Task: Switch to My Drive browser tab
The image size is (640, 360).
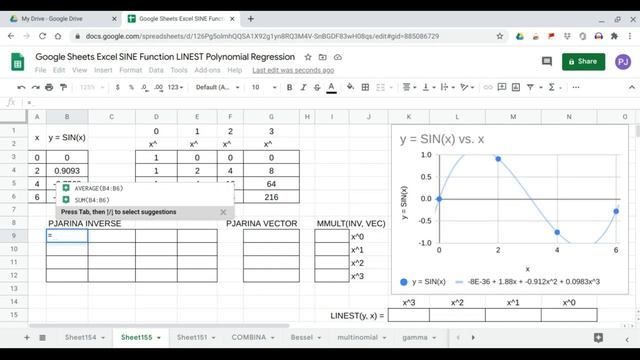Action: pos(60,19)
